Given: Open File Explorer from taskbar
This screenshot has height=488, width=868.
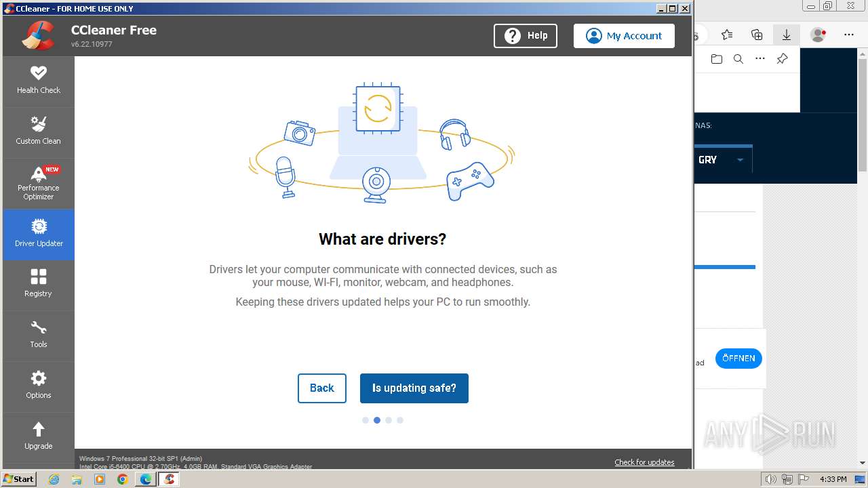Looking at the screenshot, I should click(x=77, y=479).
